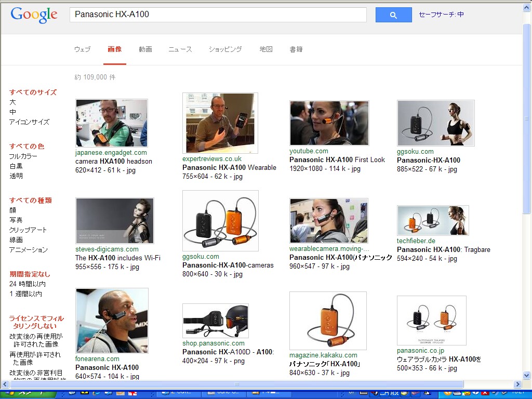Filter images by 透明
This screenshot has height=399, width=532.
coord(16,176)
